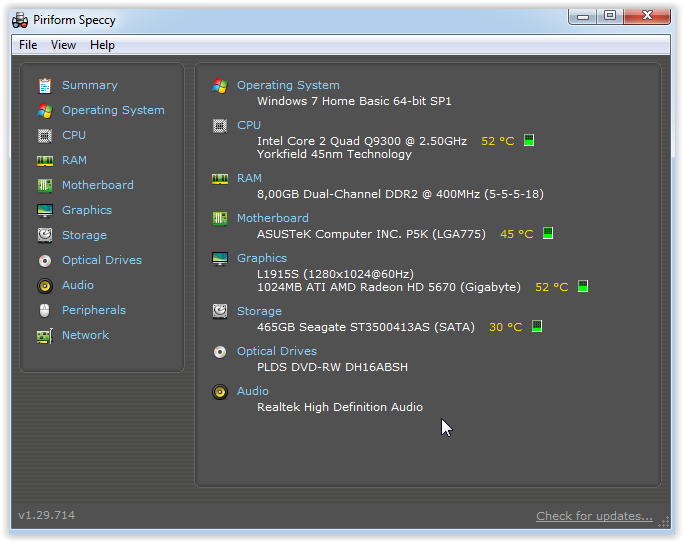
Task: Click the Seagate drive temperature indicator icon
Action: [x=537, y=326]
